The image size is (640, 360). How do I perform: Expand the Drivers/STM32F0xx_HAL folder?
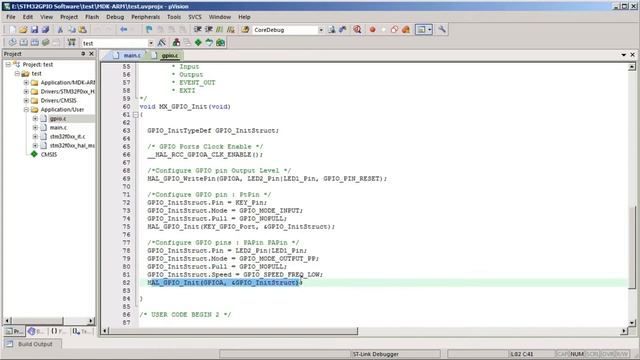(26, 92)
